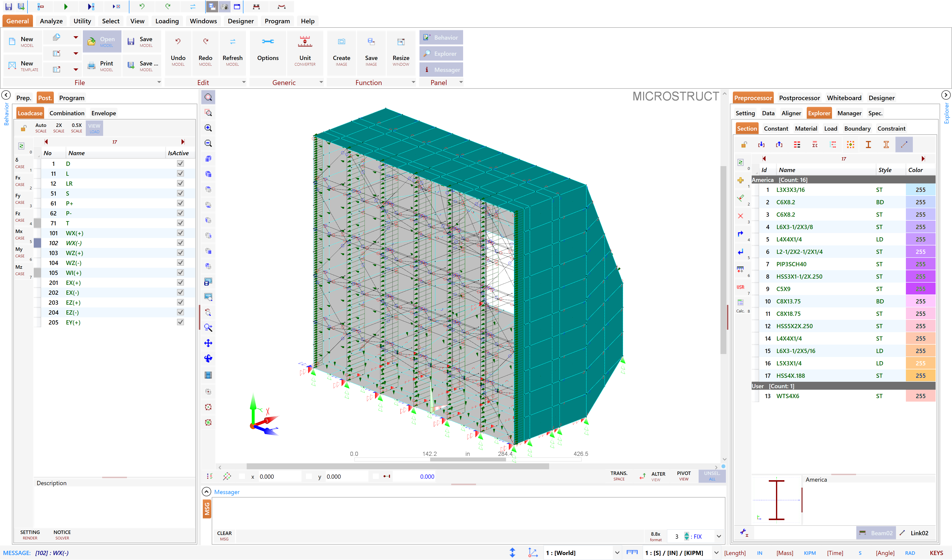Click the CLEAR MSG button
This screenshot has width=952, height=560.
click(x=224, y=535)
